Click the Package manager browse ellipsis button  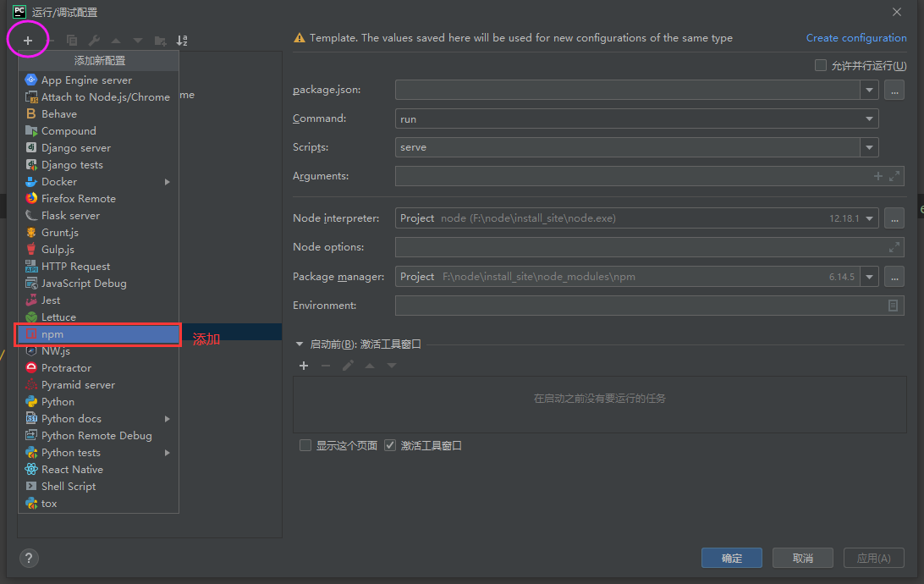pos(894,277)
